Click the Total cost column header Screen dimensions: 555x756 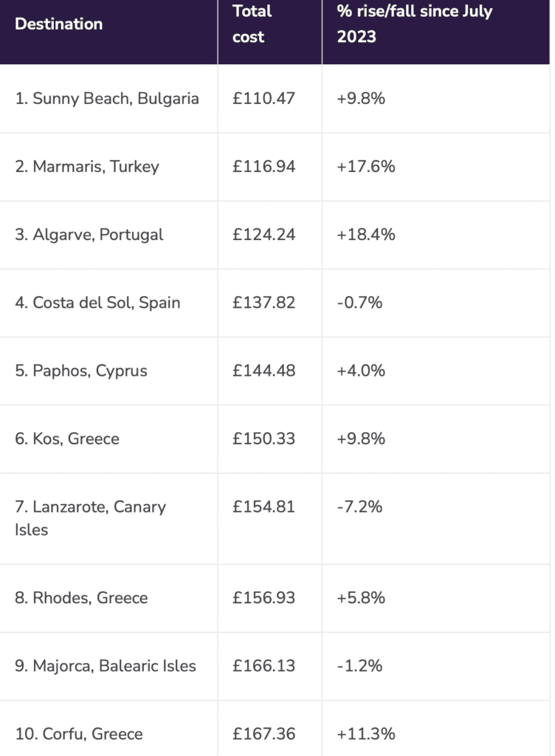(x=270, y=32)
